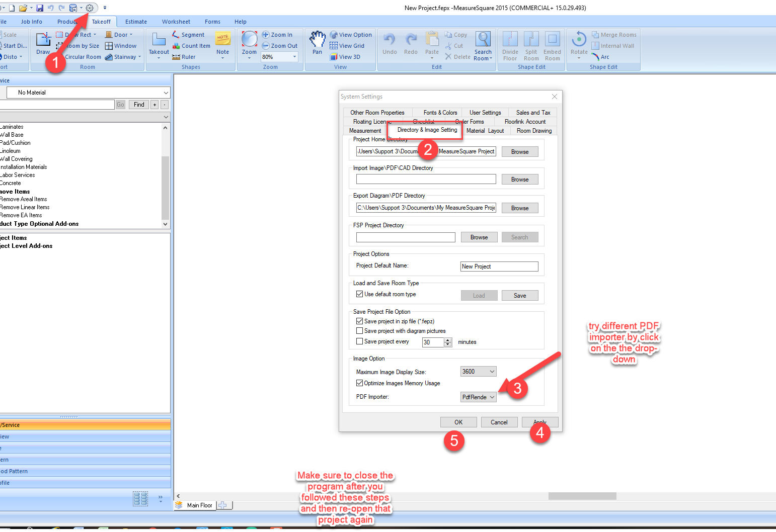Click Cancel in System Settings
Image resolution: width=776 pixels, height=532 pixels.
[499, 422]
